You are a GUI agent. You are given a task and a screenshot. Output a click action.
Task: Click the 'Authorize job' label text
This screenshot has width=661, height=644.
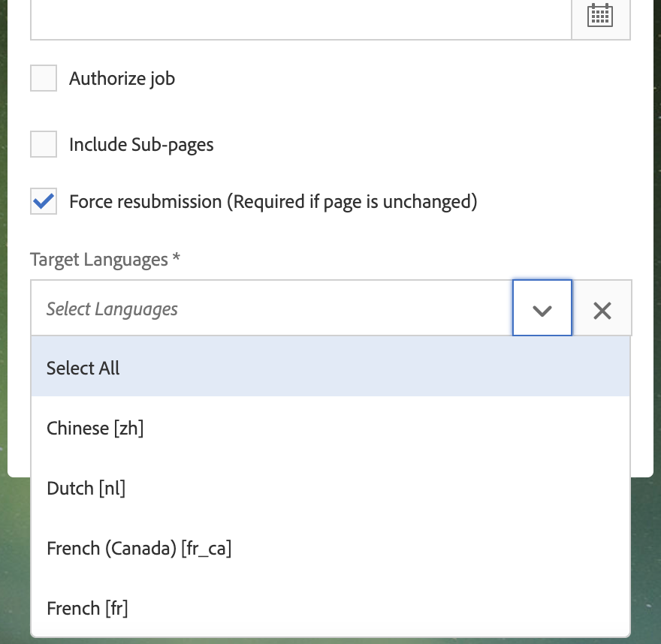coord(122,78)
